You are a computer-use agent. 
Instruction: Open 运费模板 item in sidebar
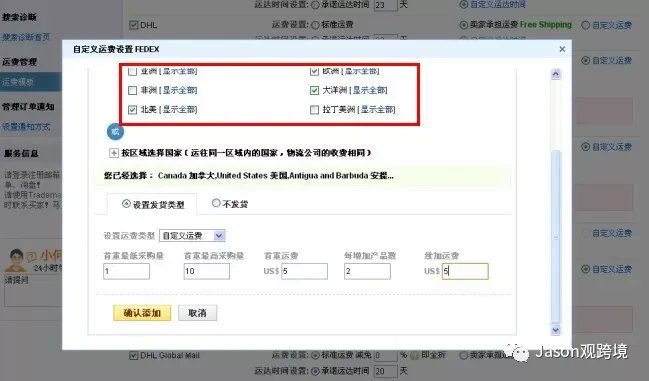[31, 82]
